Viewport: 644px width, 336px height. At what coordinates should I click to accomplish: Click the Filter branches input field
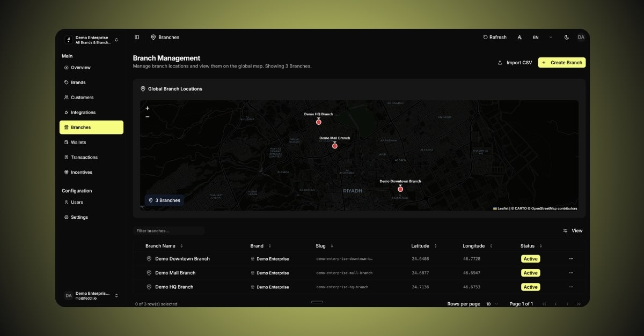click(x=169, y=231)
